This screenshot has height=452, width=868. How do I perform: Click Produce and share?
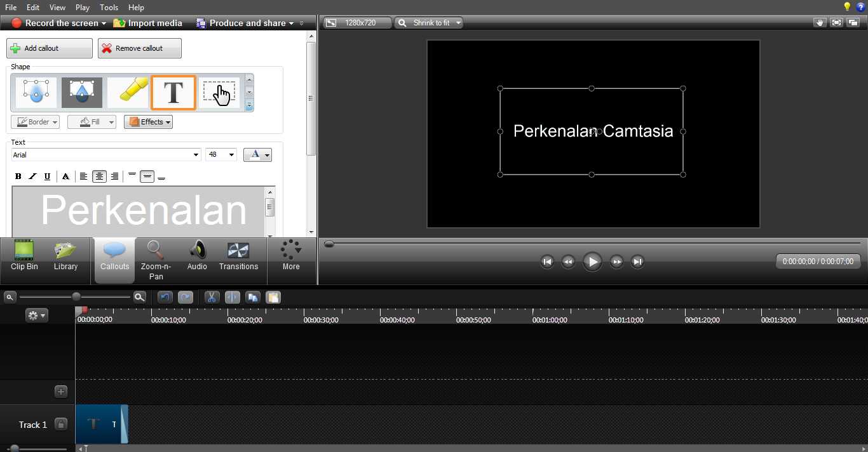pyautogui.click(x=245, y=23)
